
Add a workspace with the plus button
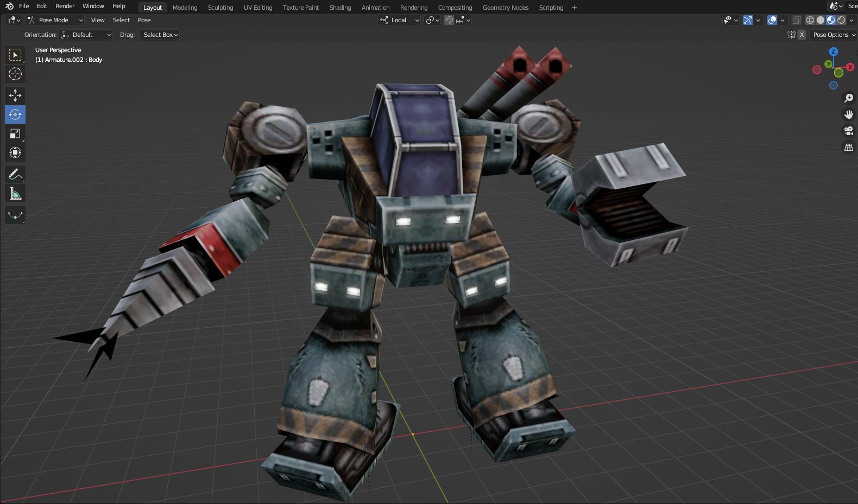tap(574, 8)
